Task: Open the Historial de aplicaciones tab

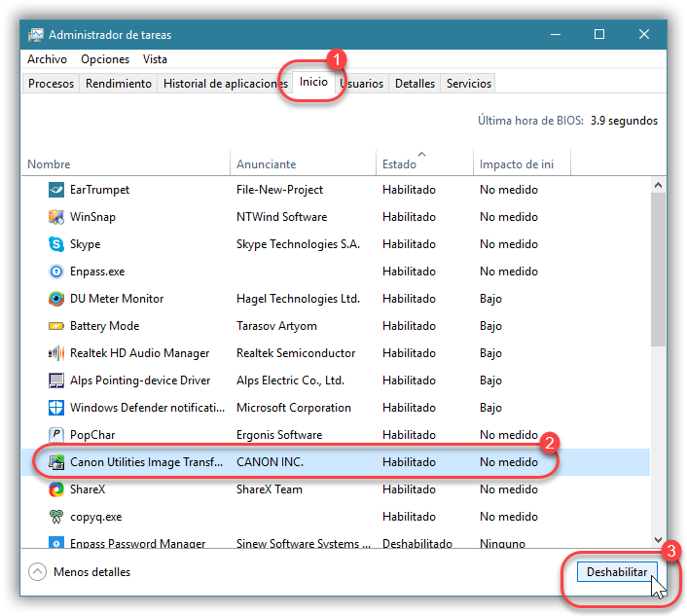Action: [x=225, y=84]
